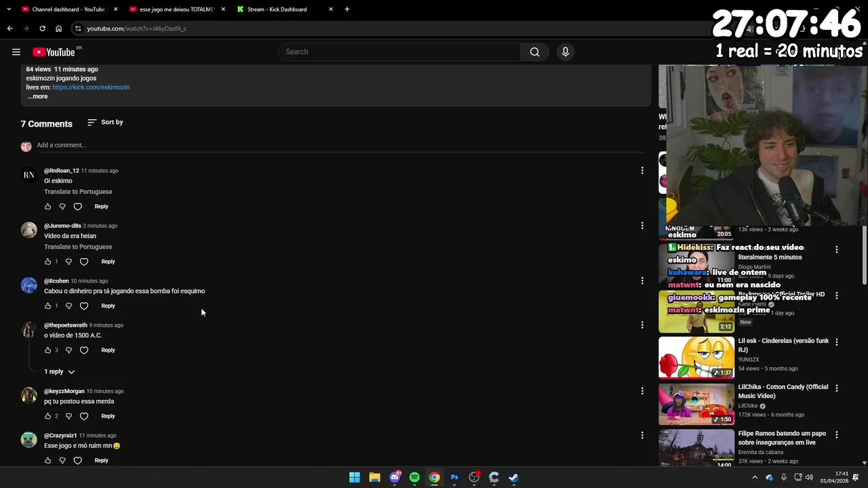Switch to the Stream - Kick Dashboard tab
This screenshot has width=868, height=488.
coord(285,9)
